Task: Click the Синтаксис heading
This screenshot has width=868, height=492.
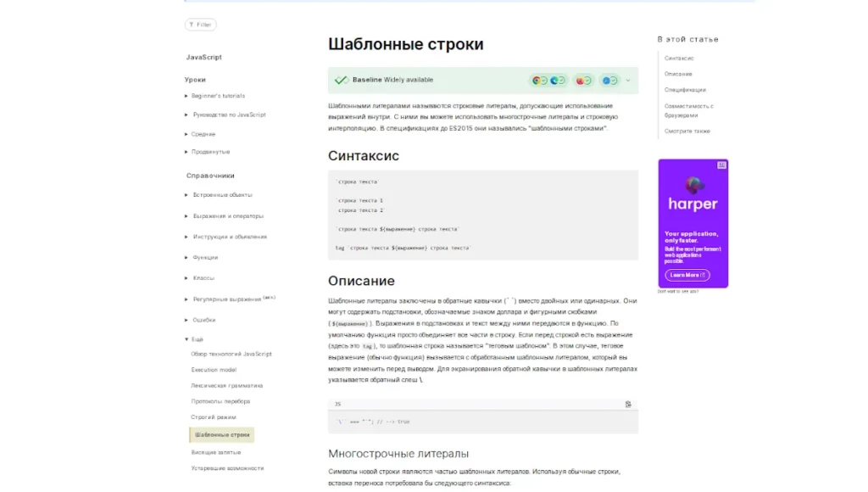Action: pos(363,156)
